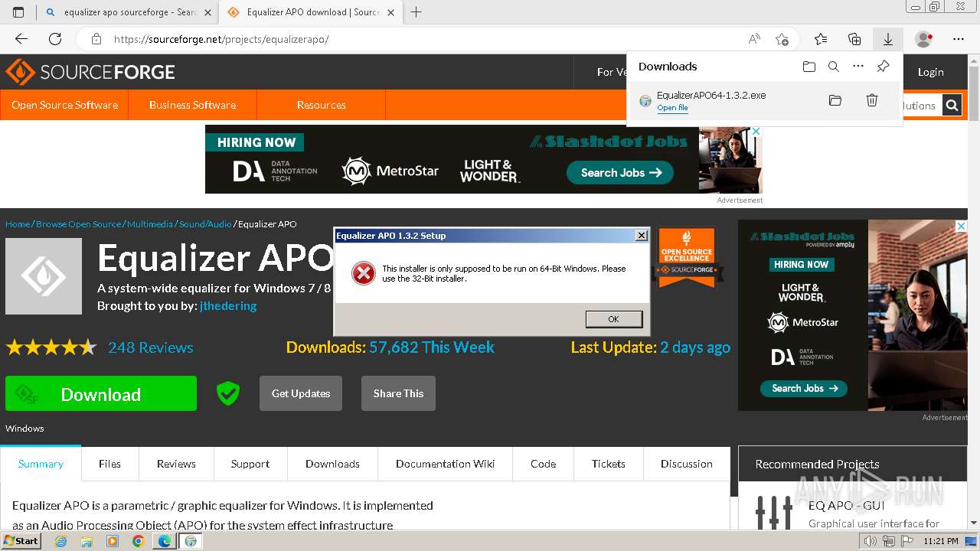Select the Summary tab

(41, 464)
